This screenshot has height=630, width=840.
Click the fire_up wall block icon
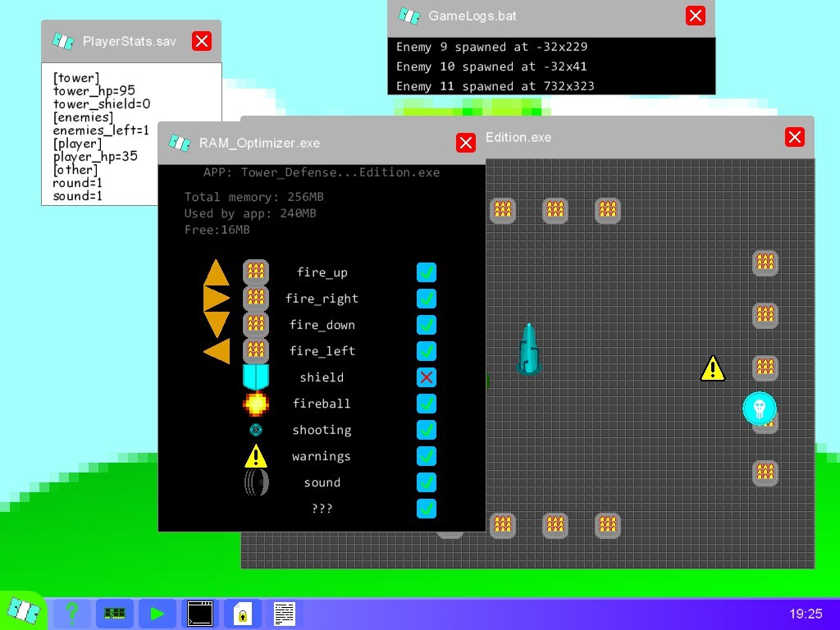[255, 272]
